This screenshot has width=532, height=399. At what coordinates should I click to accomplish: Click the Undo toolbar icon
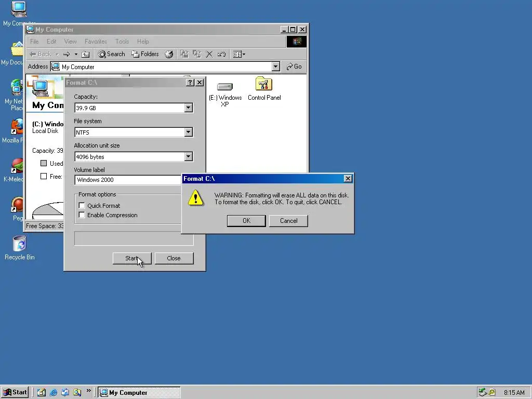pyautogui.click(x=221, y=54)
